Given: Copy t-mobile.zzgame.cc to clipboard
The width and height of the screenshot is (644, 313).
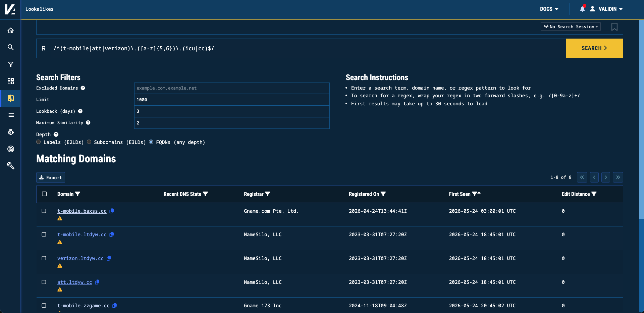Looking at the screenshot, I should (x=115, y=306).
